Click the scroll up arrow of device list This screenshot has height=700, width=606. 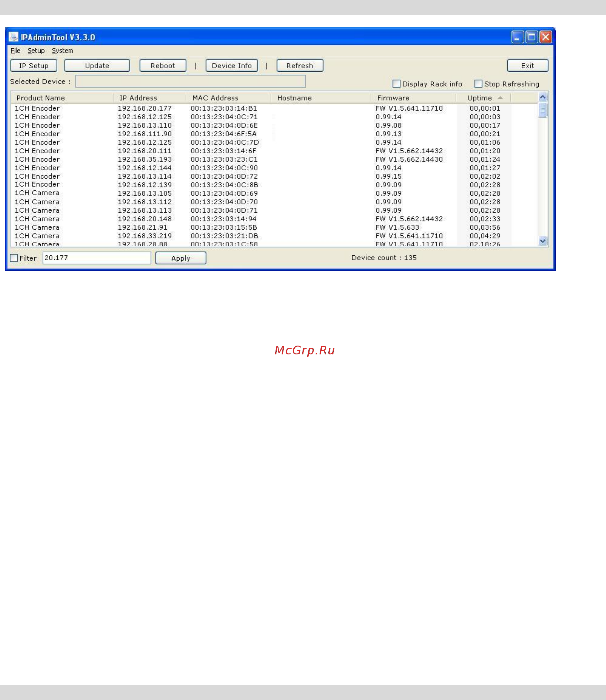click(543, 97)
